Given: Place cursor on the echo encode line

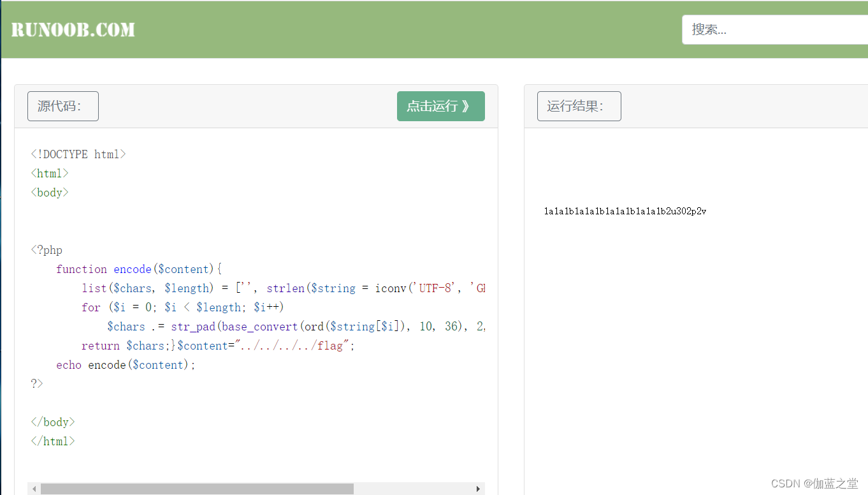Looking at the screenshot, I should click(x=126, y=364).
